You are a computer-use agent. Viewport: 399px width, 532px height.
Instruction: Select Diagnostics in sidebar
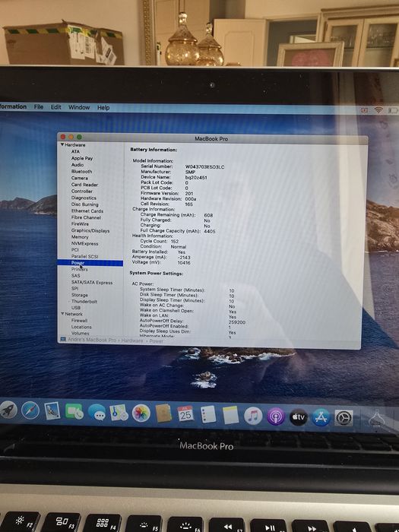[84, 198]
